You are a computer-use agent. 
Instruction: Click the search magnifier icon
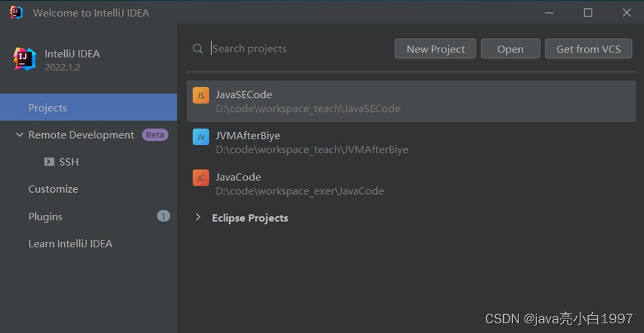[x=198, y=49]
